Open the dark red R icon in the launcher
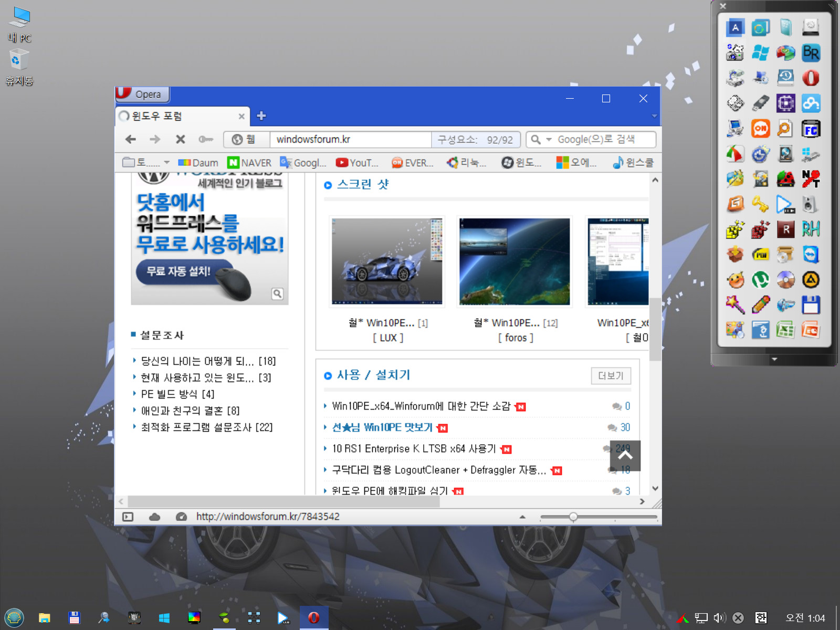Image resolution: width=840 pixels, height=630 pixels. click(785, 229)
